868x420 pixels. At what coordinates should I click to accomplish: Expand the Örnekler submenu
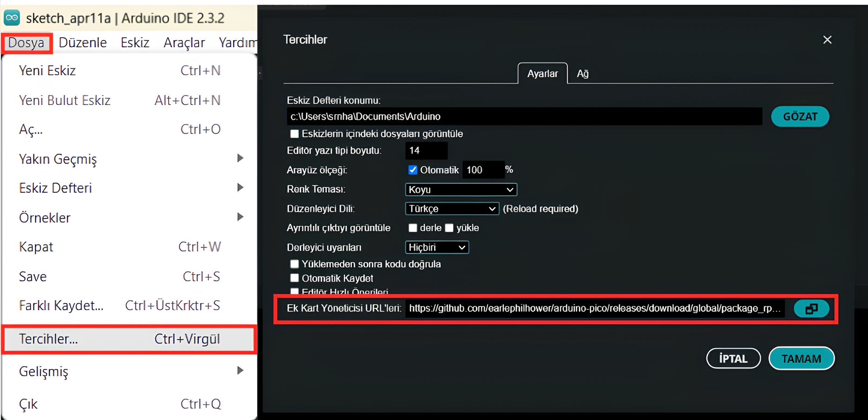(129, 217)
